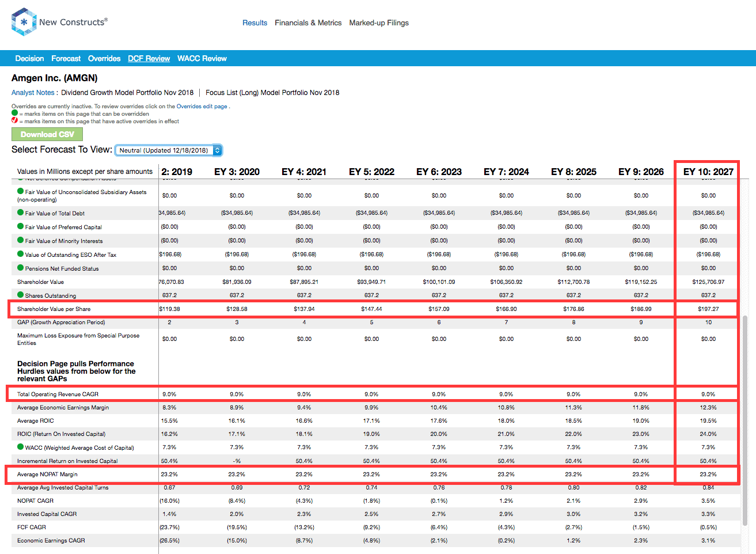Click green override dot for Shares Outstanding
Image resolution: width=756 pixels, height=554 pixels.
pos(21,295)
